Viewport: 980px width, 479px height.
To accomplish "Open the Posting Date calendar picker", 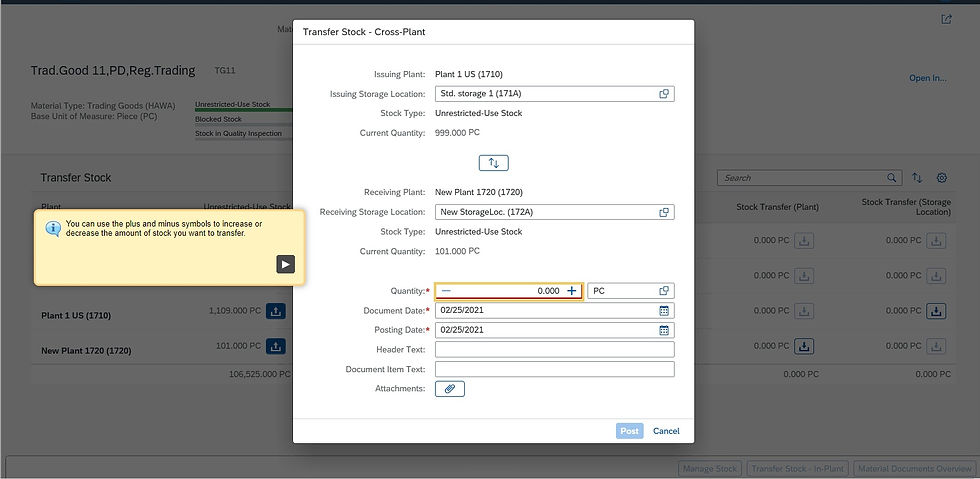I will pos(664,330).
